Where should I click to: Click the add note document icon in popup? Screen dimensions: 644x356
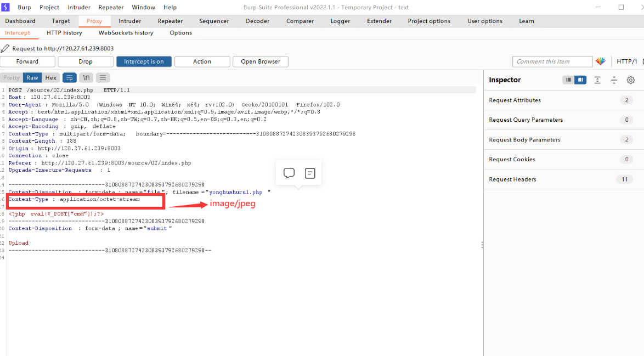pos(310,173)
